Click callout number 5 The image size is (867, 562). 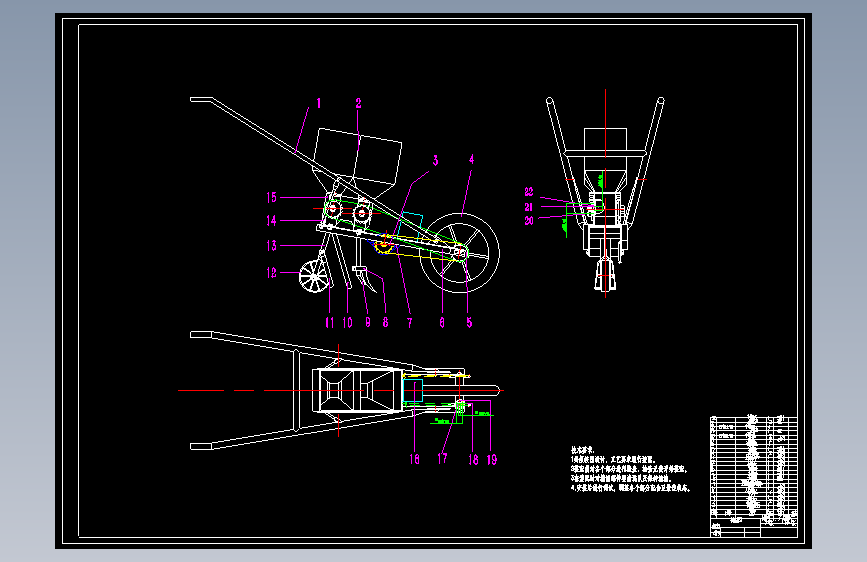pyautogui.click(x=469, y=322)
